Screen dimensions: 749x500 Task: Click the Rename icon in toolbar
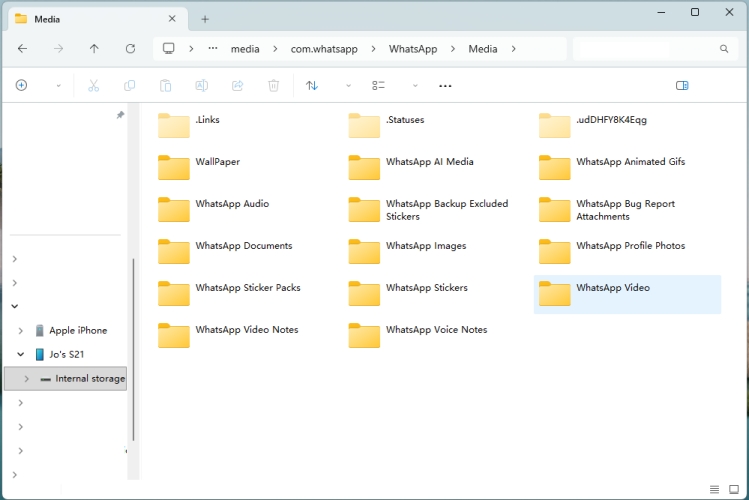point(201,86)
